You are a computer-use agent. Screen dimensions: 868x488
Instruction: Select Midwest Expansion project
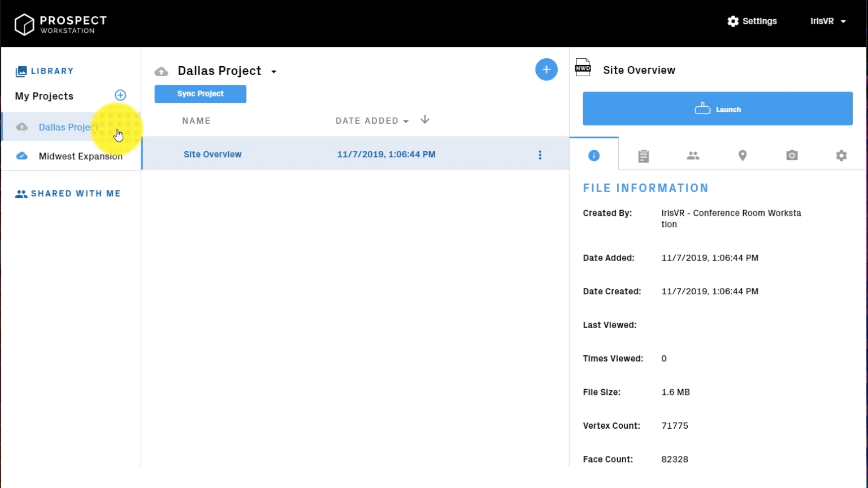point(71,156)
